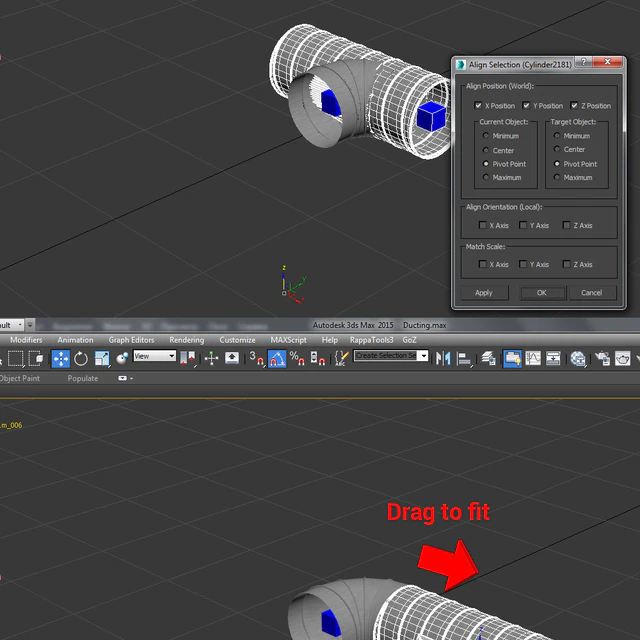Image resolution: width=640 pixels, height=640 pixels.
Task: Click the Select and Place sphere icon
Action: pyautogui.click(x=122, y=358)
